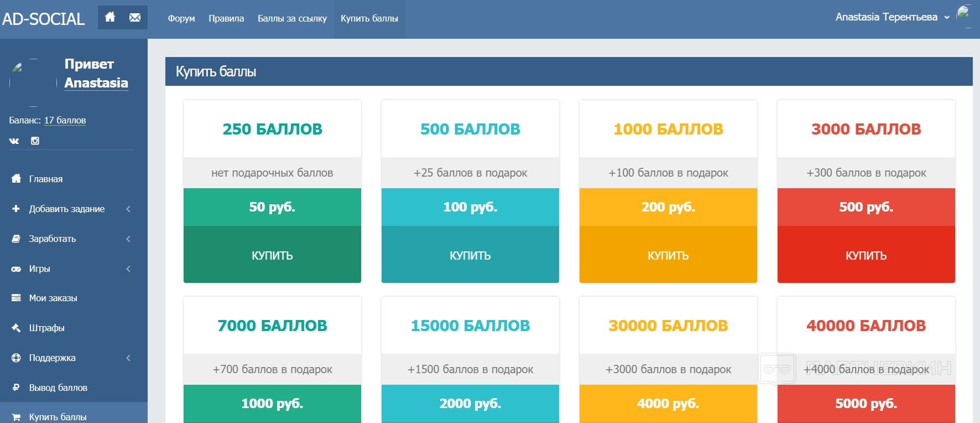
Task: Click the home icon in top bar
Action: (110, 17)
